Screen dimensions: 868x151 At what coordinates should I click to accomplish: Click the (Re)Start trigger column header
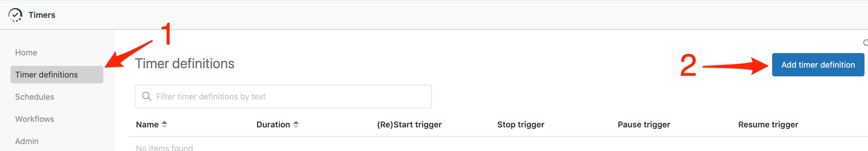tap(409, 124)
